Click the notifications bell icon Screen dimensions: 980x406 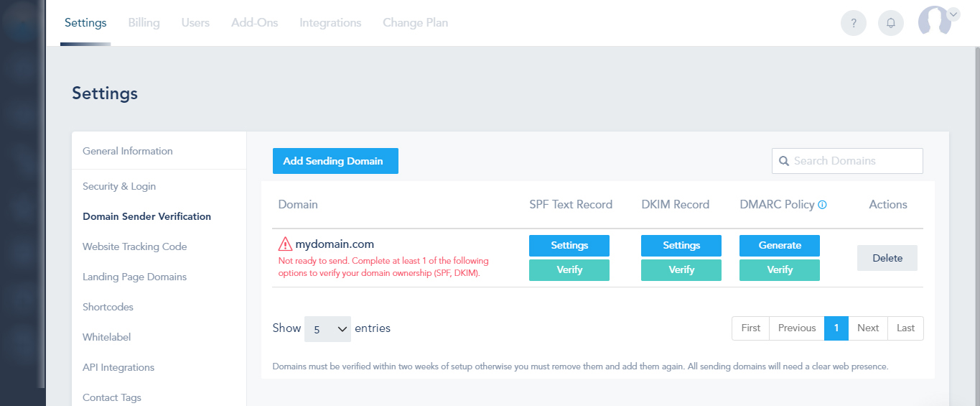tap(891, 23)
